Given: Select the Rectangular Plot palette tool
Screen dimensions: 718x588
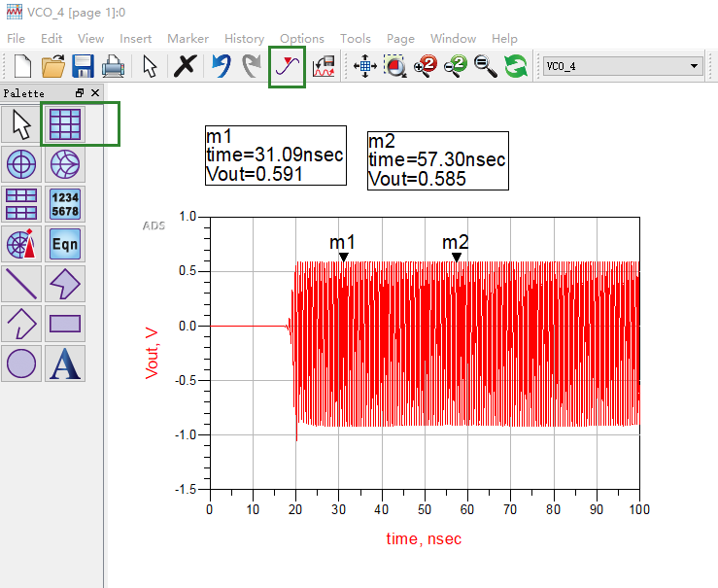Looking at the screenshot, I should pyautogui.click(x=64, y=124).
